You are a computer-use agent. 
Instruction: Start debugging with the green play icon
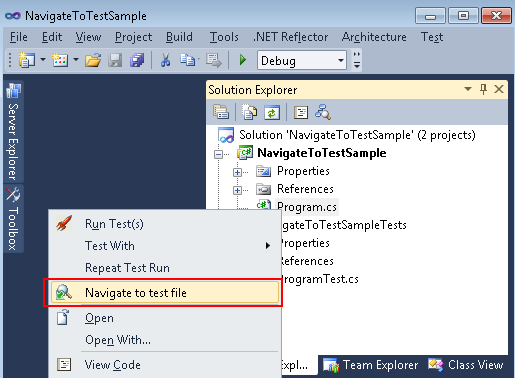[x=243, y=60]
